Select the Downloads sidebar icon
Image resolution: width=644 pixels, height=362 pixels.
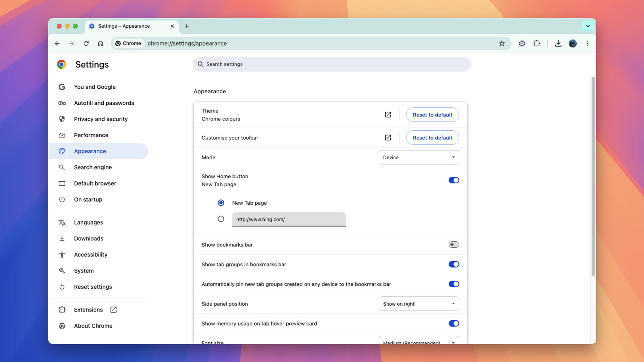62,238
